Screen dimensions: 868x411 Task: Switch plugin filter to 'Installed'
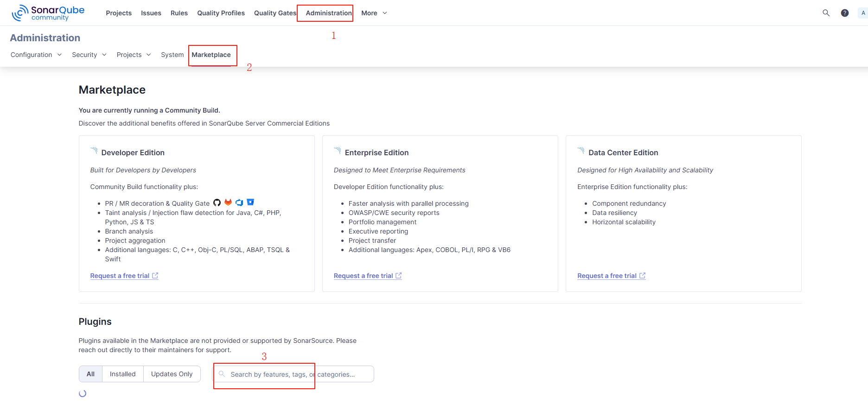pos(123,374)
